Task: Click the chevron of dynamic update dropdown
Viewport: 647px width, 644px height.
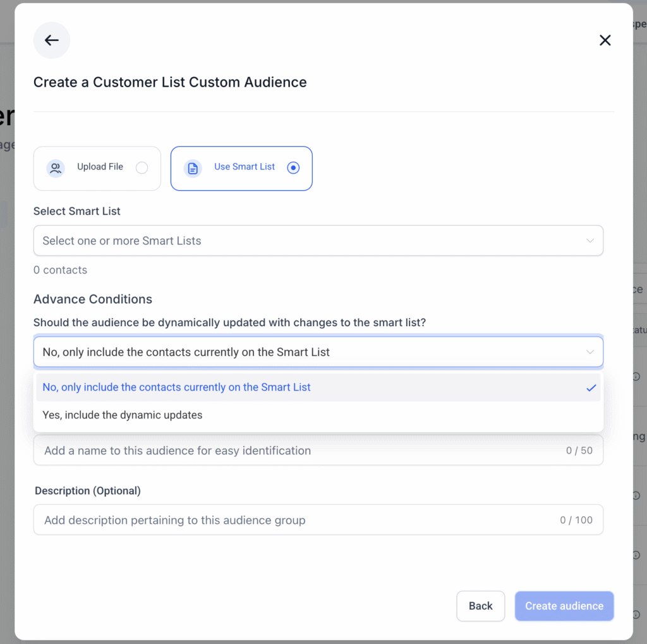Action: click(x=590, y=352)
